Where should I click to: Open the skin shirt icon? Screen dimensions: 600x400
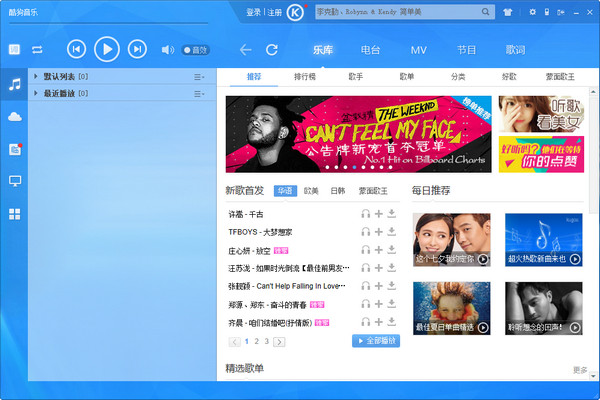coord(507,12)
